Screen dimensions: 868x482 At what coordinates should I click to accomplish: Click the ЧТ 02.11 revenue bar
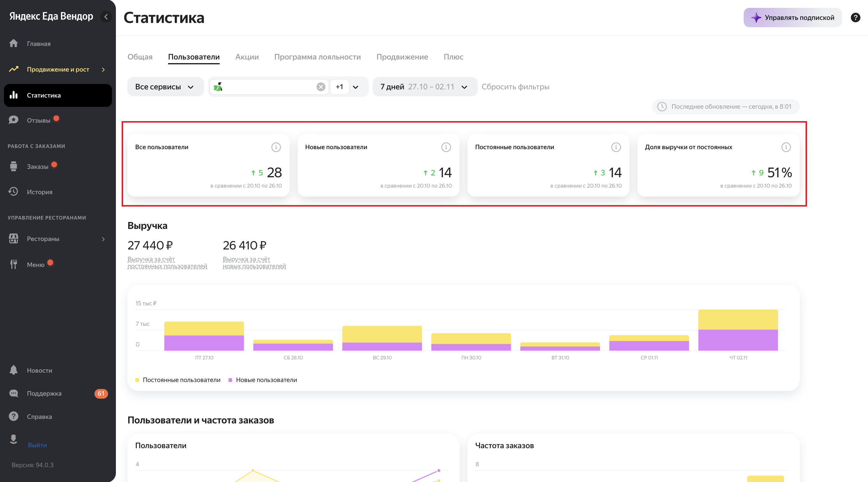point(738,330)
